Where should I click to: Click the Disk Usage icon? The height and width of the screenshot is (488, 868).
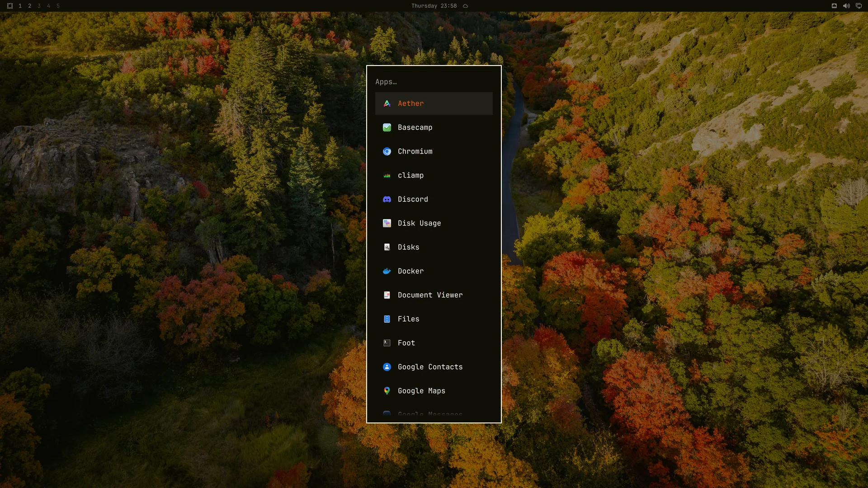pyautogui.click(x=387, y=223)
